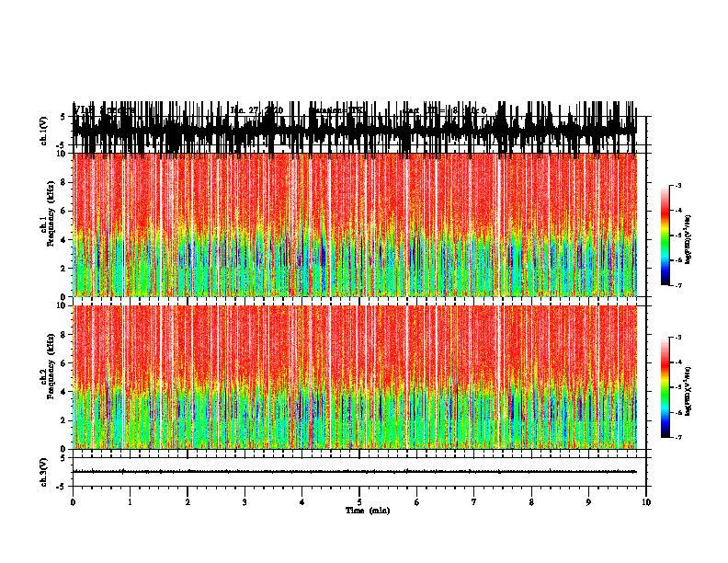Click the 6 kHz tick label of ch.1 spectrogram
Viewport: 728px width, 563px height.
(x=63, y=211)
